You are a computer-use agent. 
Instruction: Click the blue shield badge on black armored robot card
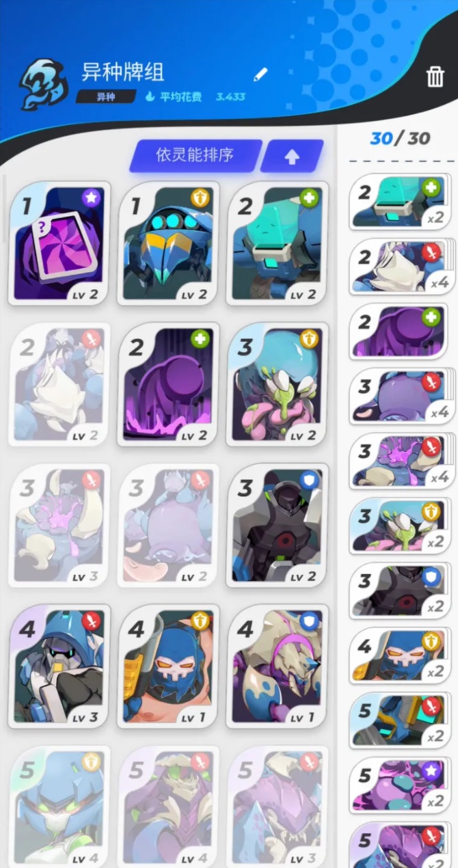click(x=309, y=481)
